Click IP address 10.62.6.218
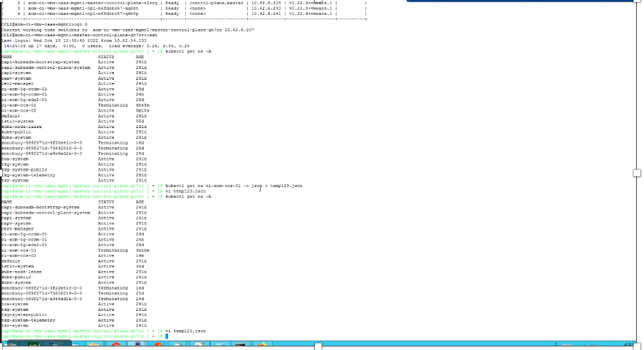 click(x=266, y=3)
